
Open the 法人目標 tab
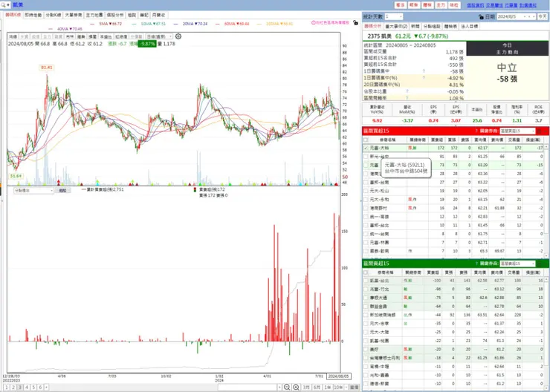[469, 26]
